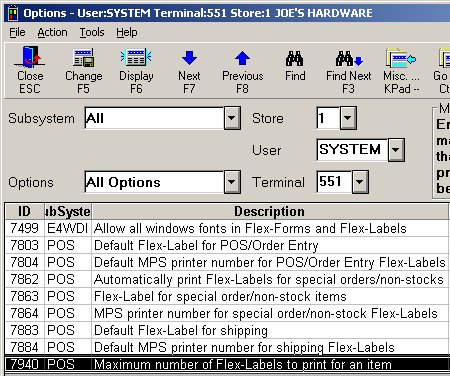Select row 7803 Default Flex-Label for POS/Order Entry
Screen dimensions: 450x376
227,245
